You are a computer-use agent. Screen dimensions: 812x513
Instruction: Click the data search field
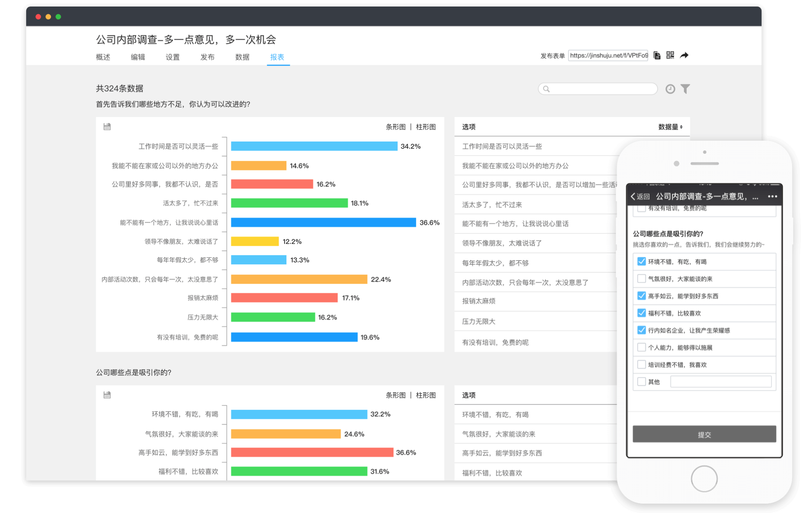pyautogui.click(x=597, y=89)
